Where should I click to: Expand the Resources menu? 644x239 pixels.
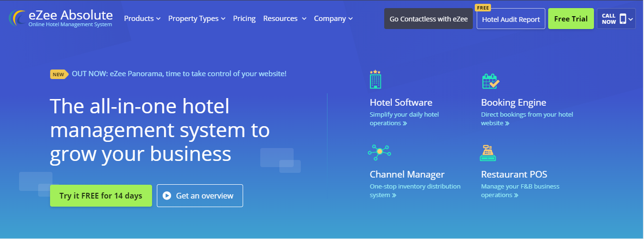pyautogui.click(x=285, y=19)
